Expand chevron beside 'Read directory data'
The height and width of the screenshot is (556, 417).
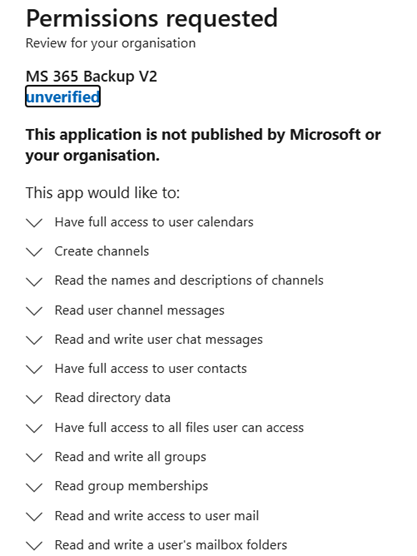(34, 399)
